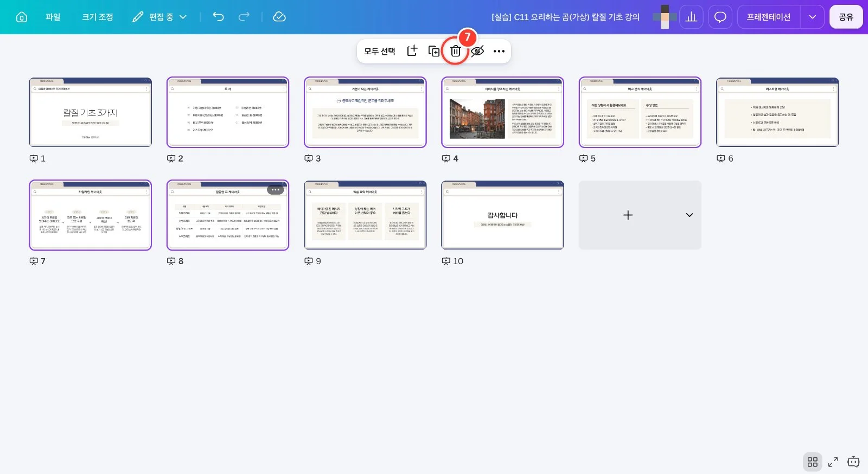Open the user profile avatar
The width and height of the screenshot is (868, 474).
[665, 17]
